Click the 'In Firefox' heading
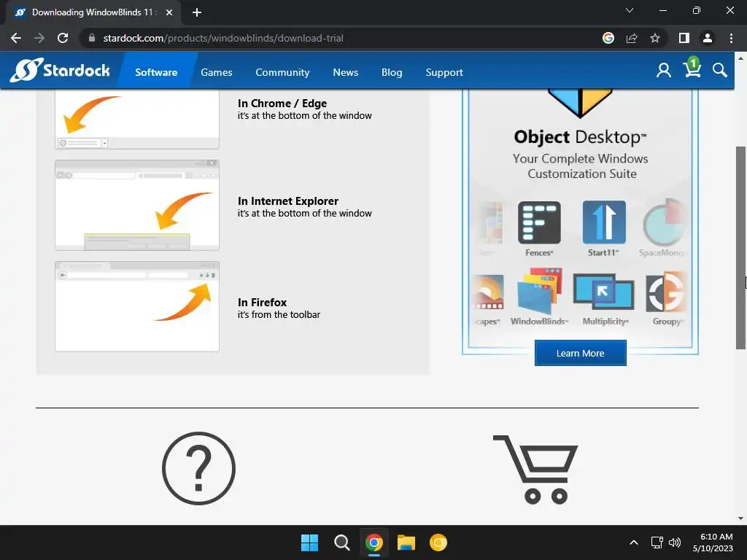 [x=262, y=303]
